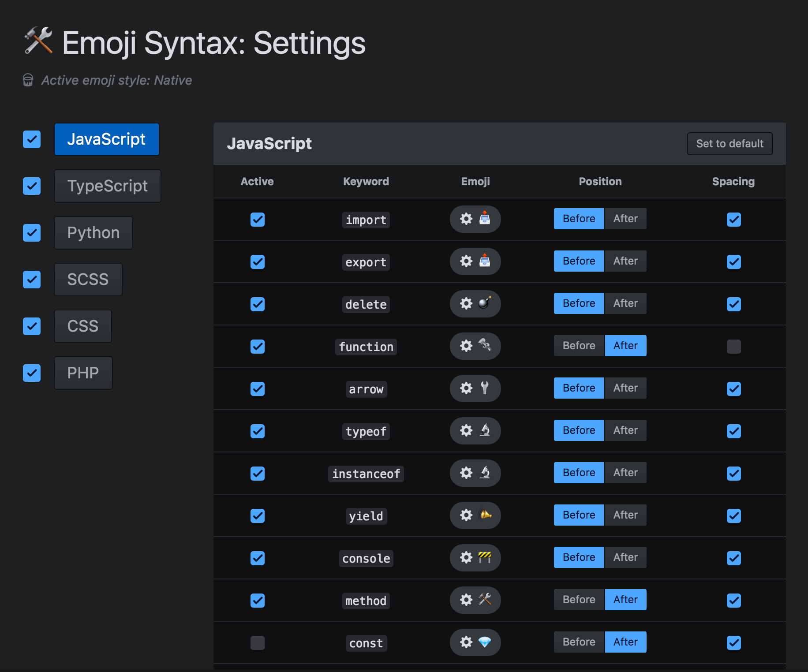Change the horn emoji for yield
This screenshot has width=808, height=672.
coord(475,515)
